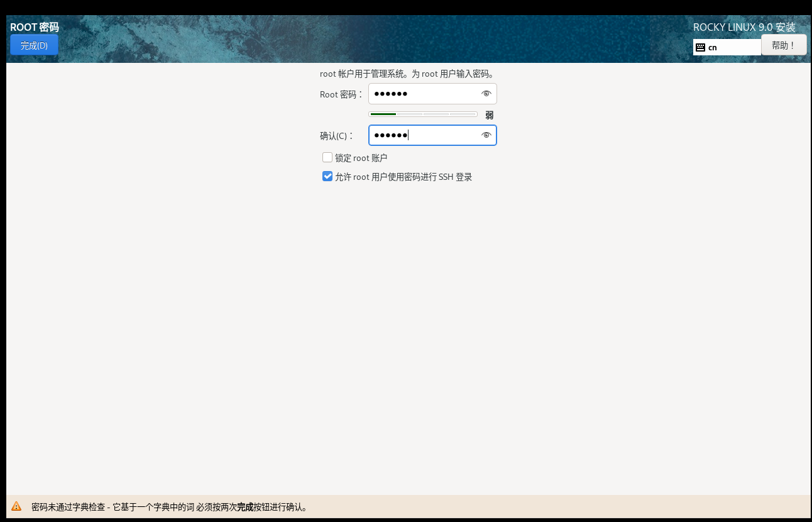Click the ROOT 密码 page title
This screenshot has height=522, width=812.
tap(35, 27)
